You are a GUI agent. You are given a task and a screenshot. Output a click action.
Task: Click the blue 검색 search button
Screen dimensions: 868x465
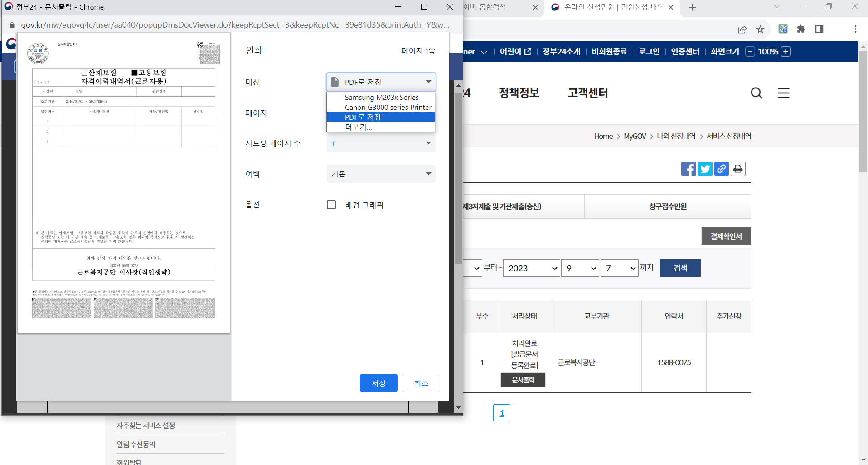tap(680, 268)
